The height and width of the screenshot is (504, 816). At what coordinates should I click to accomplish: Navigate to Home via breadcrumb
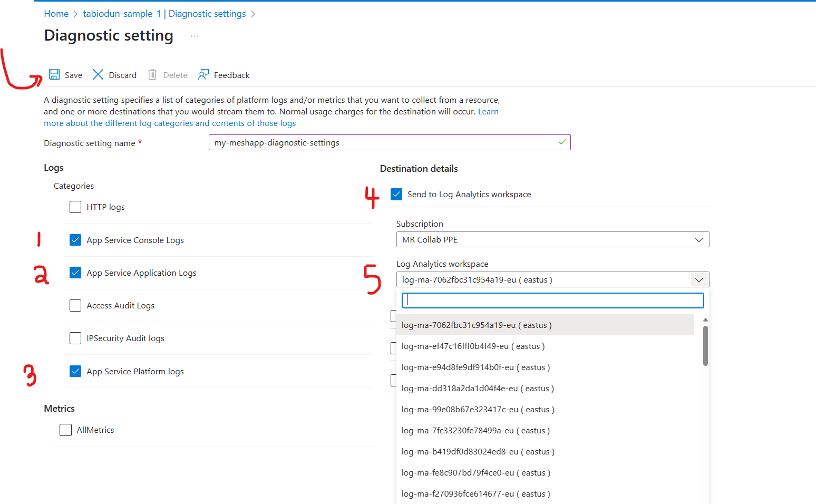[56, 13]
